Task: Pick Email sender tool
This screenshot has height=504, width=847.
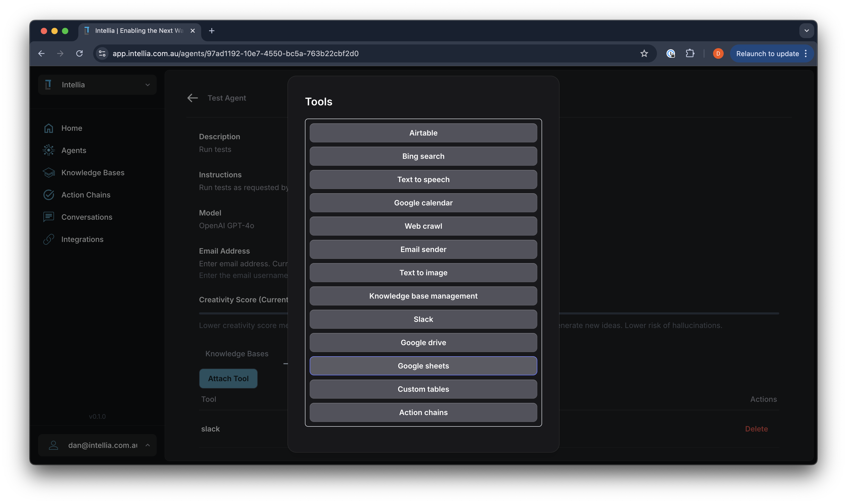Action: [x=423, y=249]
